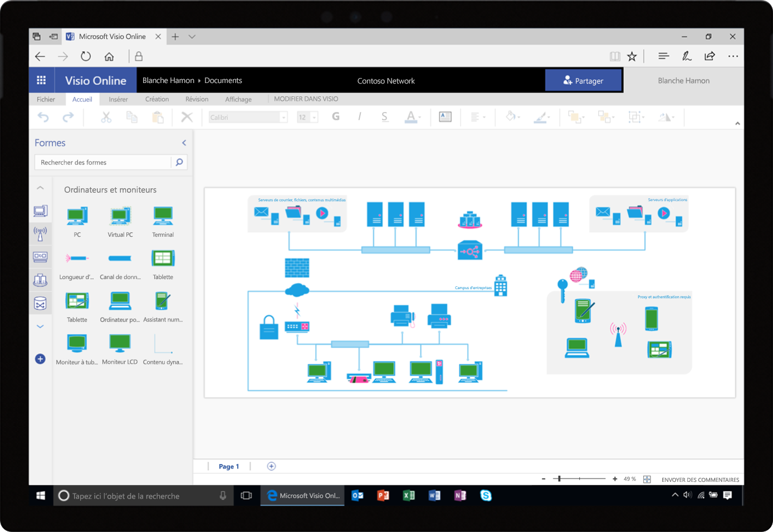Click the blue plus icon to add more shapes
This screenshot has width=773, height=532.
click(x=40, y=359)
